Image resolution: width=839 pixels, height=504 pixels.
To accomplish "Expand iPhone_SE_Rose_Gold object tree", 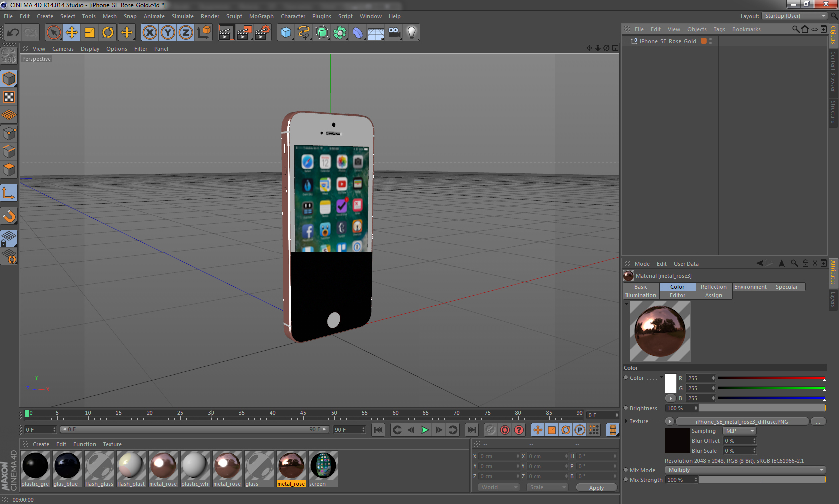I will pos(626,41).
